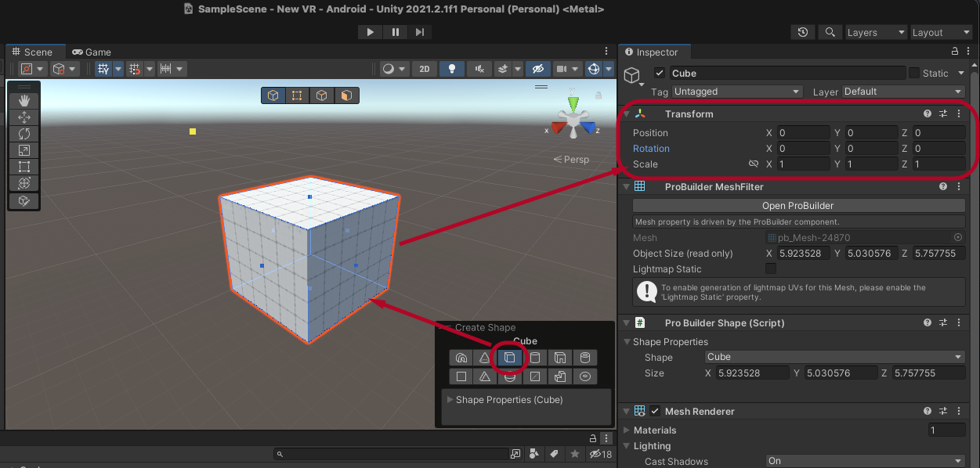Choose the Prism shape
Viewport: 980px width, 468px height.
coord(485,376)
